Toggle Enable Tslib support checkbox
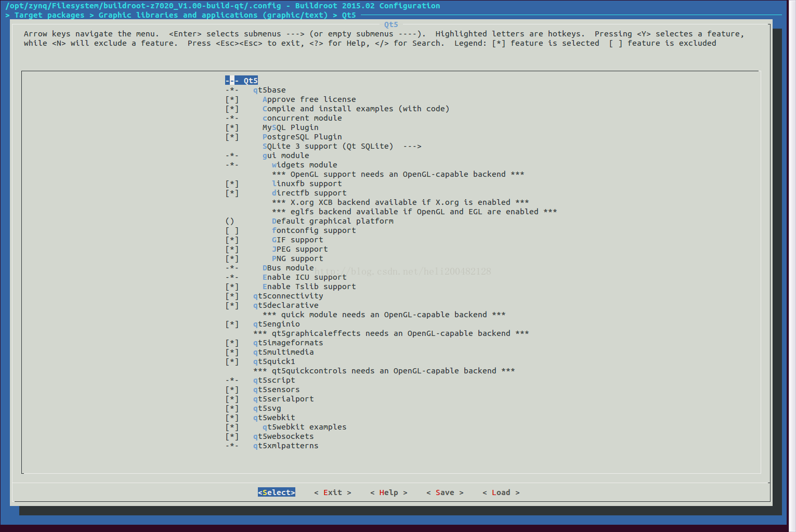 tap(232, 287)
